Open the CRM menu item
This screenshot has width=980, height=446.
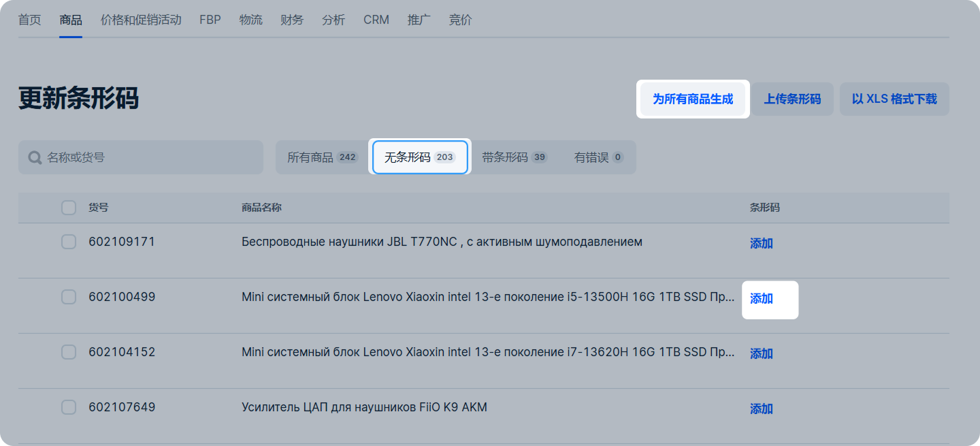pos(376,20)
